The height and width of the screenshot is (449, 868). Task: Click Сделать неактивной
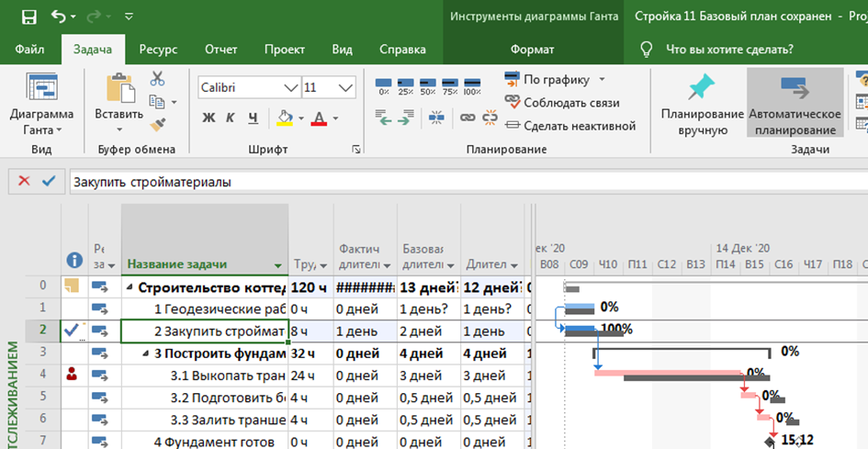tap(570, 126)
